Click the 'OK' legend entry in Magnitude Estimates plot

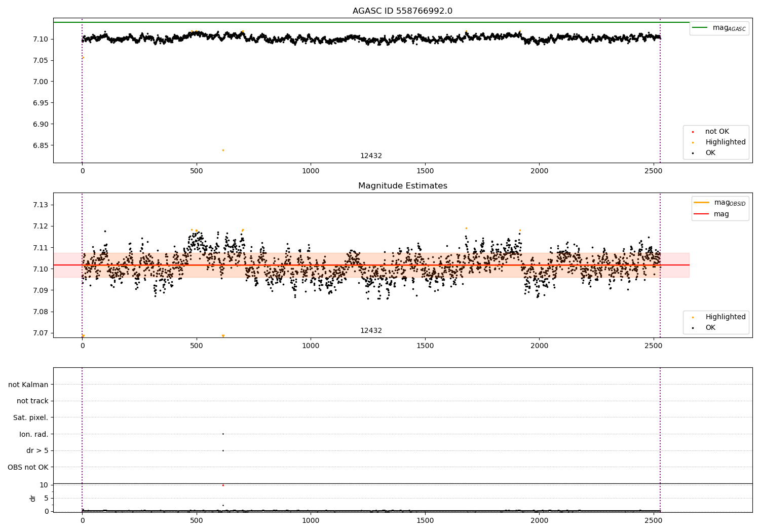tap(710, 328)
